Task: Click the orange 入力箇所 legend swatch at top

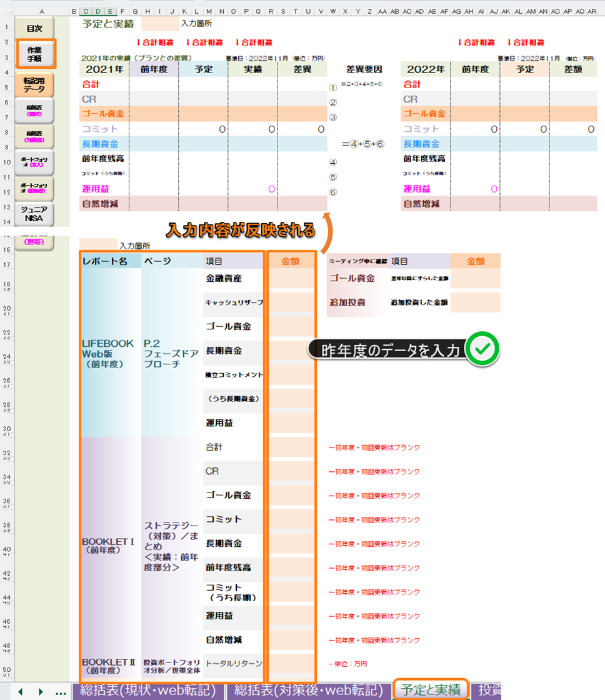Action: point(159,24)
